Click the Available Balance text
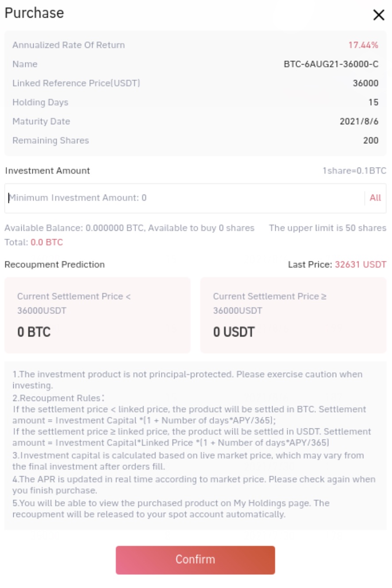The width and height of the screenshot is (392, 588). [129, 228]
